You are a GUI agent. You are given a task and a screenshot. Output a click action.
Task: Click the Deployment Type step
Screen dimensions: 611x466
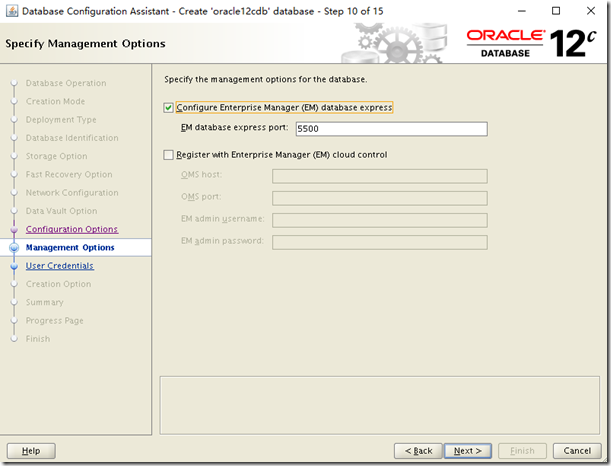61,120
